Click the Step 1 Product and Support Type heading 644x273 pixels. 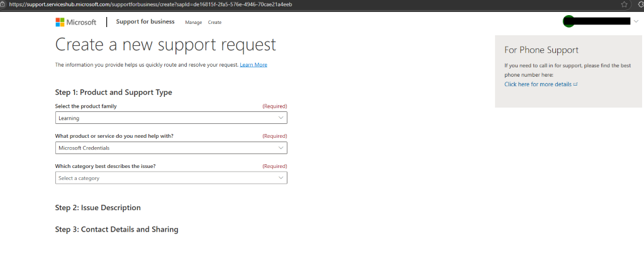113,92
